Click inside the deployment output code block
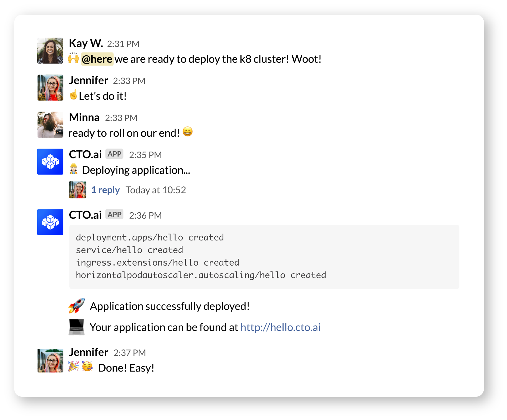Image resolution: width=507 pixels, height=420 pixels. pos(264,257)
